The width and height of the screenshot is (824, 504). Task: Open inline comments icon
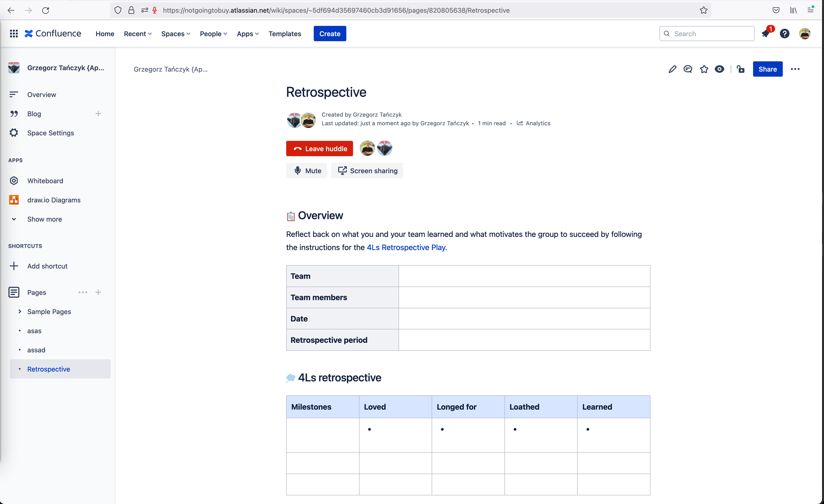(688, 69)
